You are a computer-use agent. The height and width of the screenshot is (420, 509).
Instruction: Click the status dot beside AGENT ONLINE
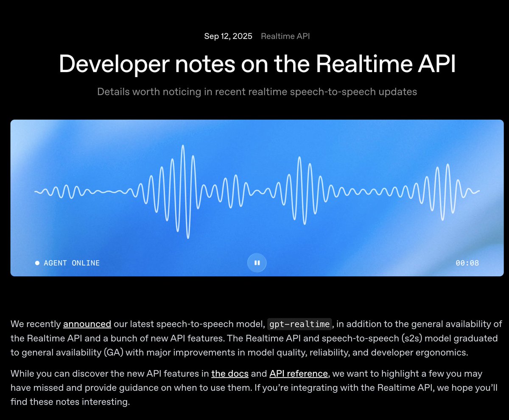tap(37, 263)
